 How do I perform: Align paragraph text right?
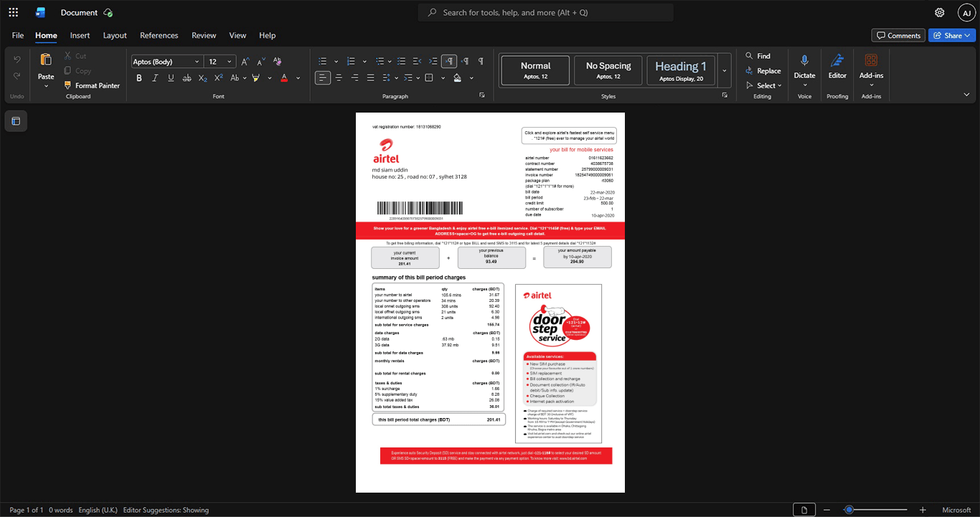[x=354, y=78]
